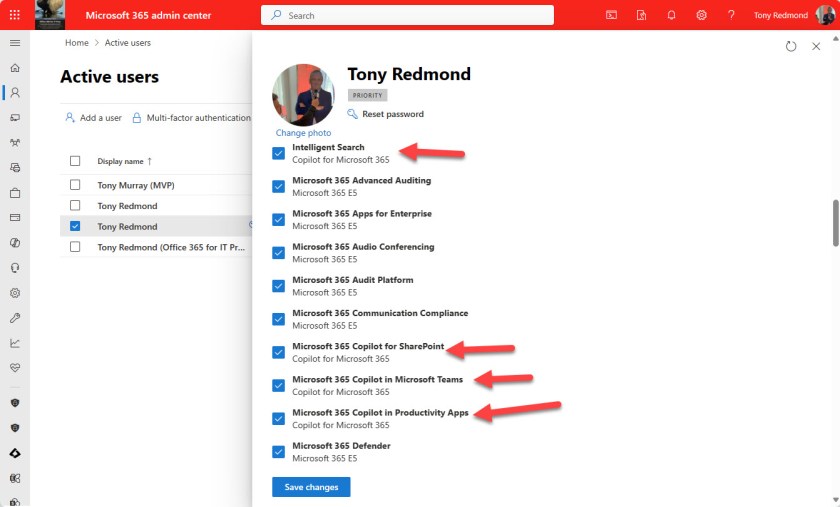The height and width of the screenshot is (507, 840).
Task: Click Tony Redmond profile photo
Action: tap(303, 95)
